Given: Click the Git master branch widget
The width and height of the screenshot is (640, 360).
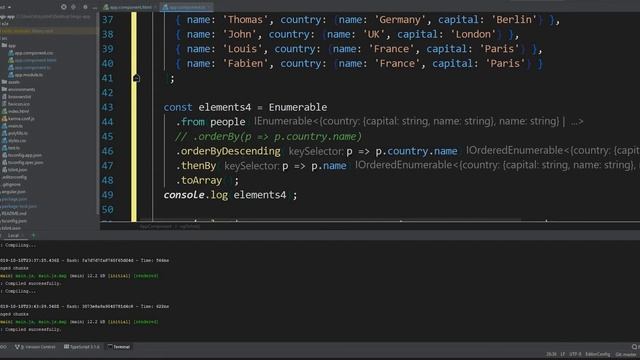Looking at the screenshot, I should [626, 354].
